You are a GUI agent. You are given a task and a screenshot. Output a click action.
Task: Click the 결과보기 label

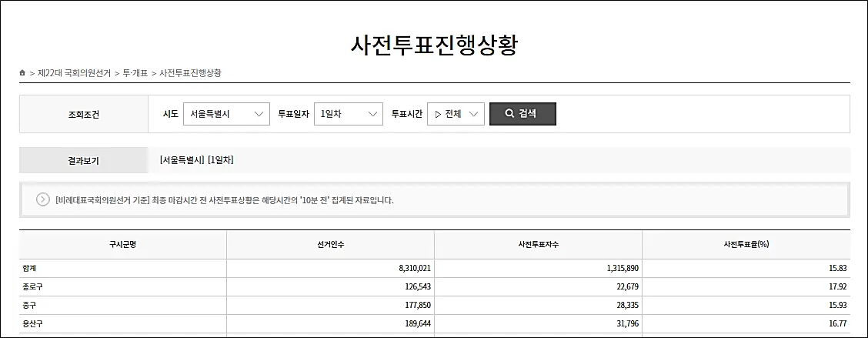[84, 161]
